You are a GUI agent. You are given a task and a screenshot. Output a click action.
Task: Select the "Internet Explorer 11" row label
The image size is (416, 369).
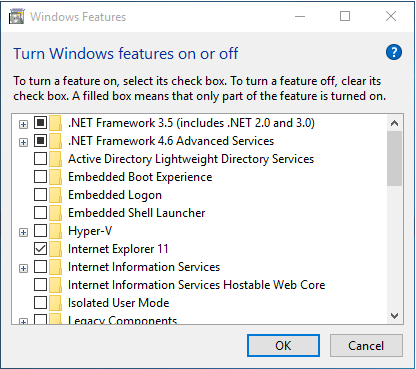[x=118, y=249]
